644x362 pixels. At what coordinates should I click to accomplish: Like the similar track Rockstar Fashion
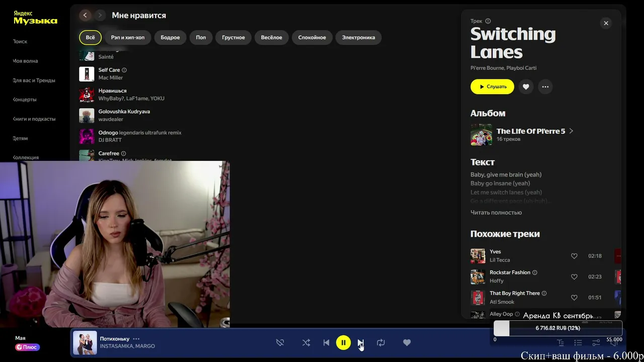pyautogui.click(x=574, y=277)
